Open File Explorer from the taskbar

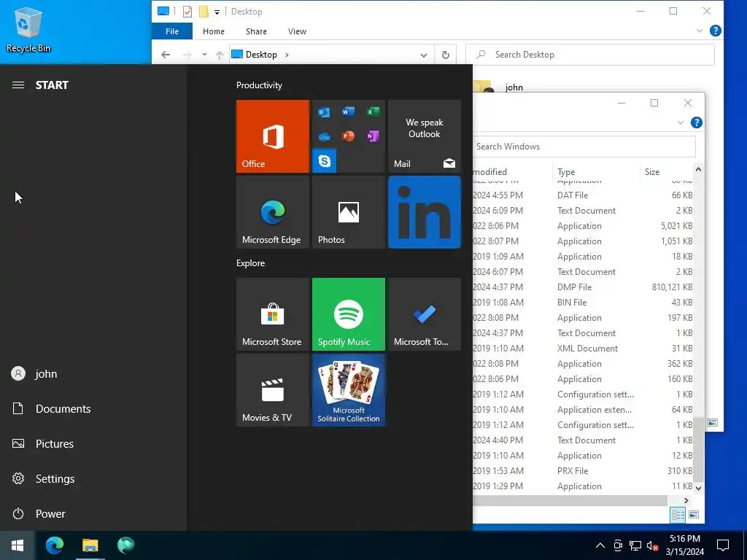(x=90, y=545)
